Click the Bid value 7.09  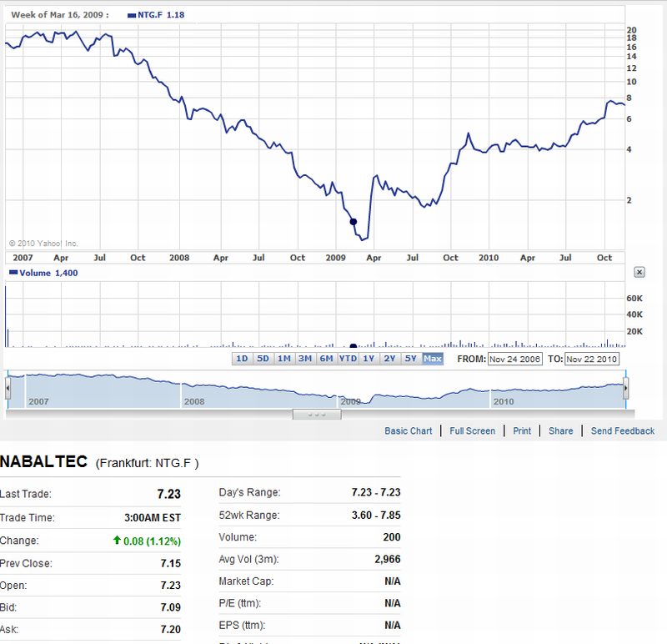[x=171, y=607]
